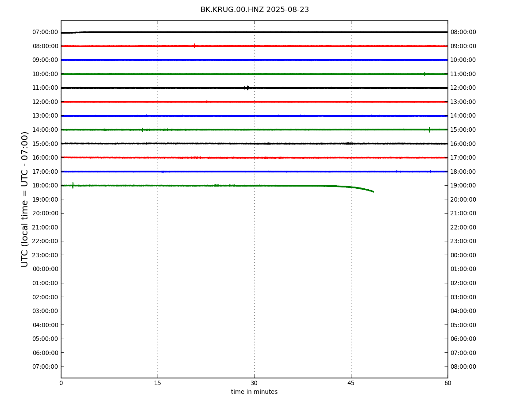Image resolution: width=509 pixels, height=420 pixels.
Task: Click left-axis label 11:00:00
Action: [x=46, y=88]
